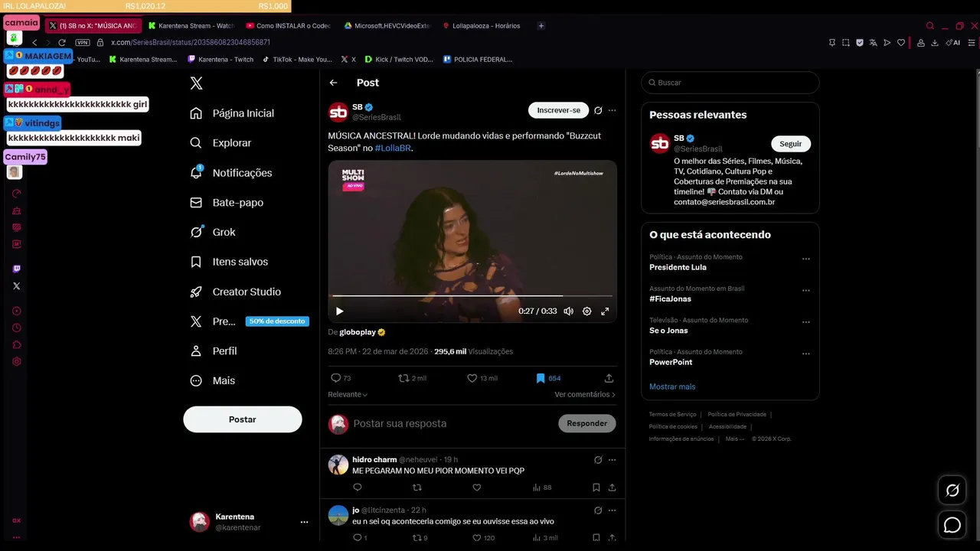Viewport: 980px width, 551px height.
Task: Open Karentena account menu dots
Action: (x=304, y=522)
